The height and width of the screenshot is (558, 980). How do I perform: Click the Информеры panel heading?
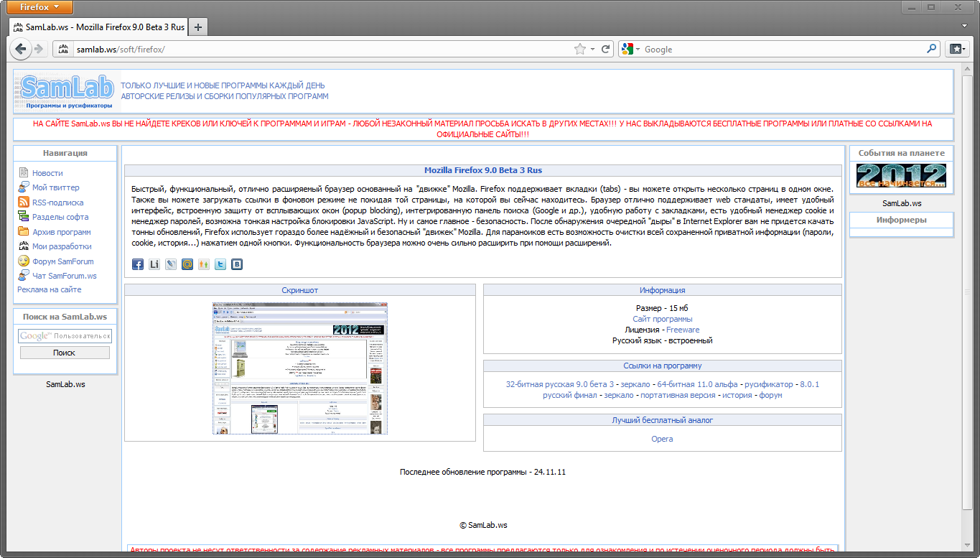(x=902, y=220)
